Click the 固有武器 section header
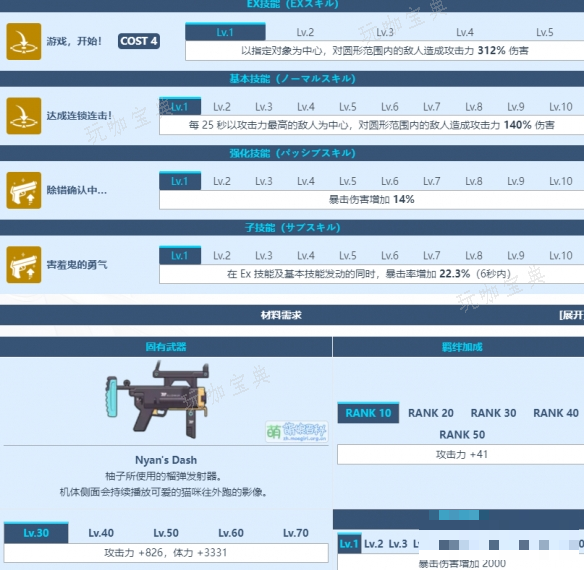The width and height of the screenshot is (584, 570). click(x=166, y=347)
